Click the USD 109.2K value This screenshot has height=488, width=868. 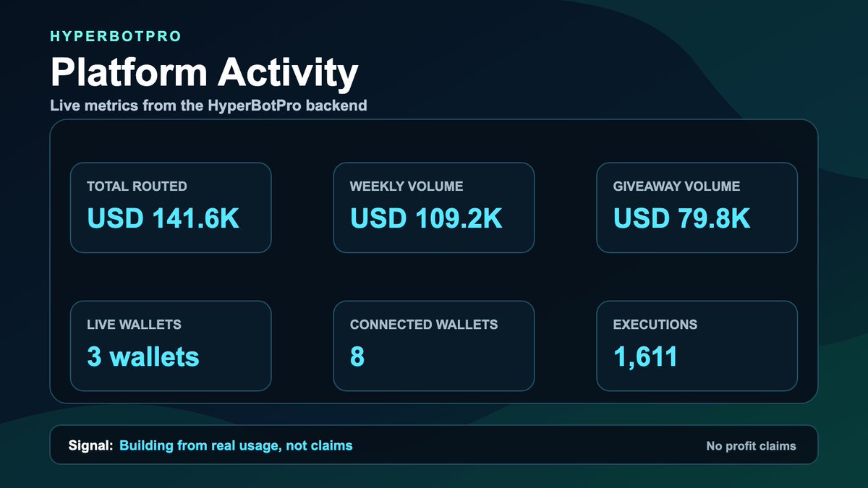point(426,218)
